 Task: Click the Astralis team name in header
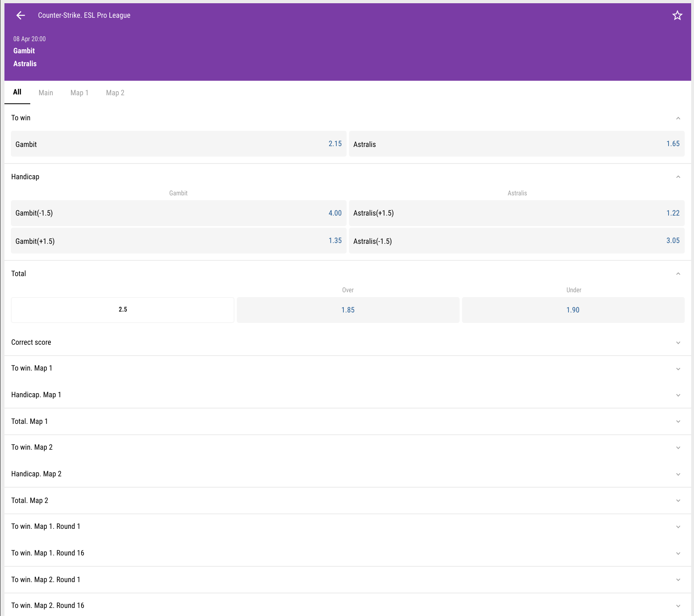click(x=25, y=64)
